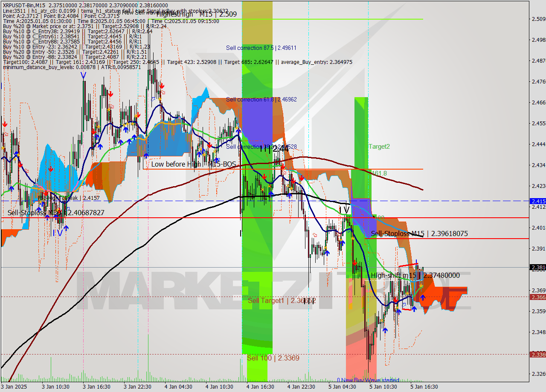Click the 2.466 price axis value
The width and height of the screenshot is (546, 392).
pyautogui.click(x=538, y=102)
